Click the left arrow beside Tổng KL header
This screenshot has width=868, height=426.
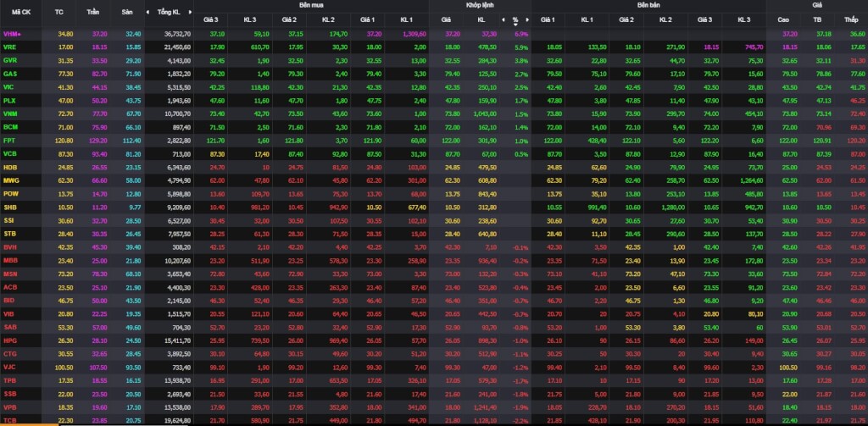[147, 12]
